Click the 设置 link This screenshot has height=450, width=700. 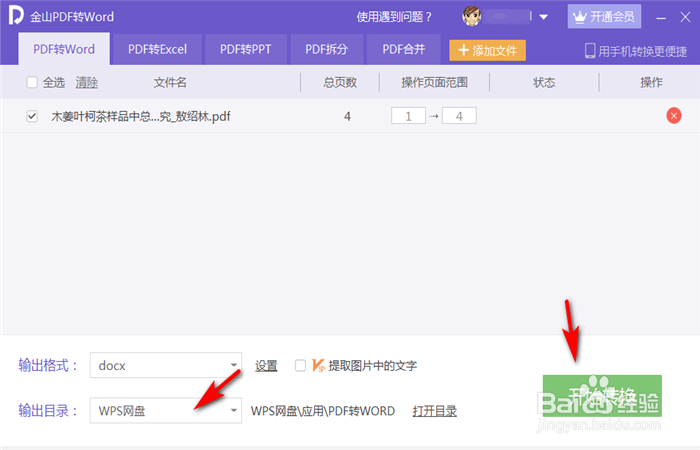[266, 366]
